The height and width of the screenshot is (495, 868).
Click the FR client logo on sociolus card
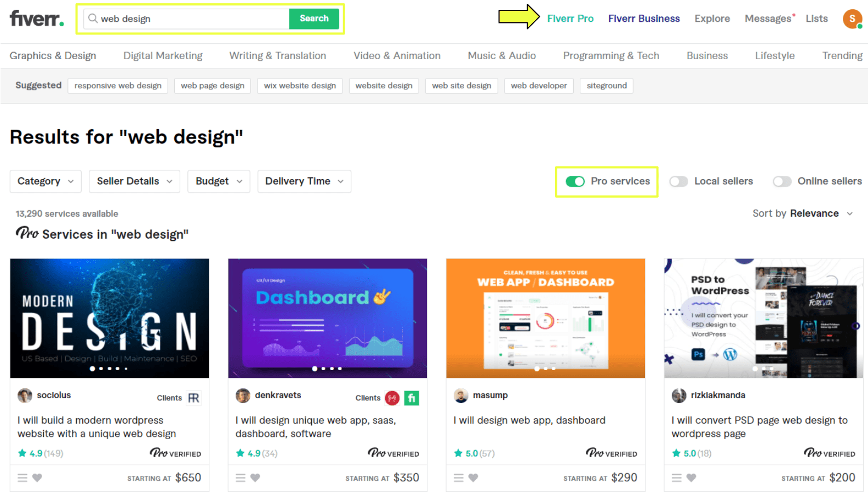click(x=193, y=398)
